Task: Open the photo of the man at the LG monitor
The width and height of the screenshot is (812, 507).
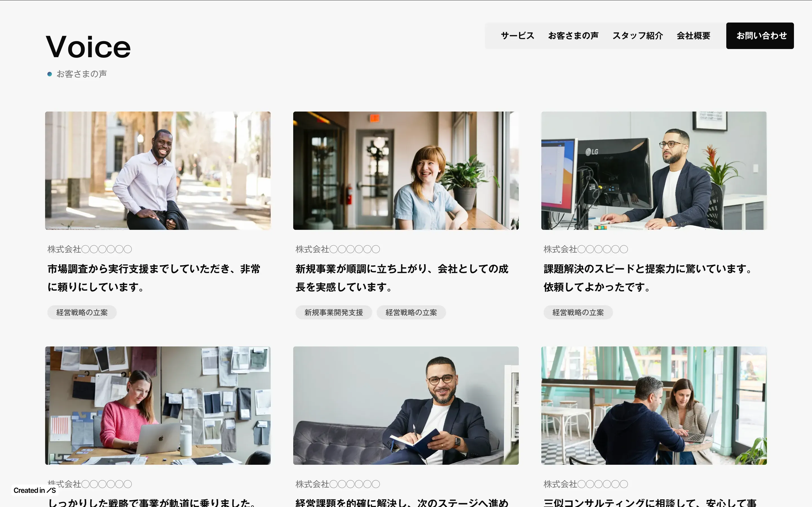Action: pos(654,170)
